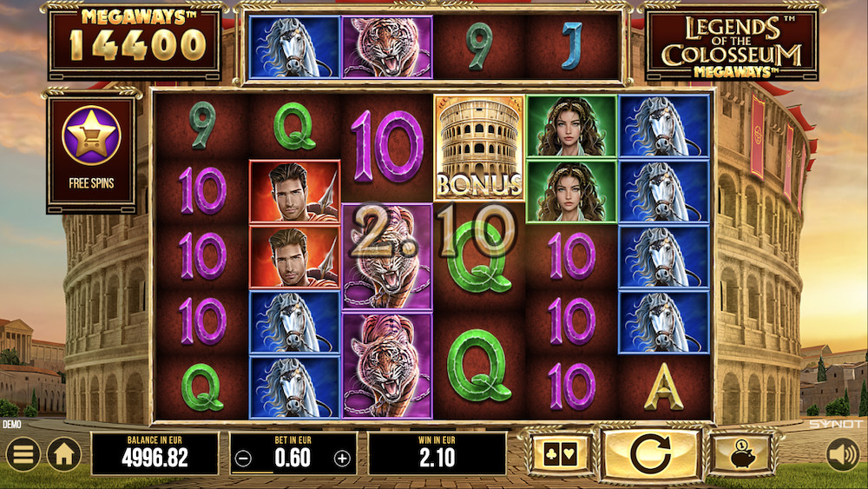This screenshot has width=868, height=489.
Task: Click the Legends of the Colosseum logo
Action: click(x=731, y=47)
